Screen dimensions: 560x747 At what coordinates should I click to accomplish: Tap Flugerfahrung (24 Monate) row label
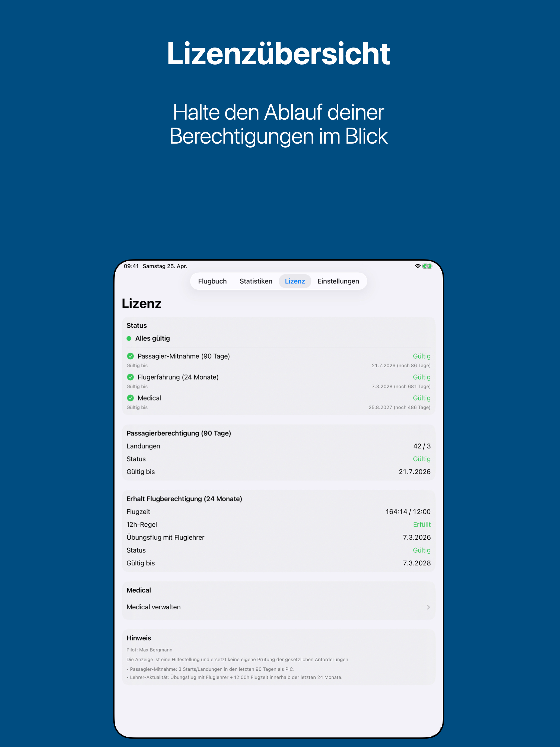(x=178, y=377)
